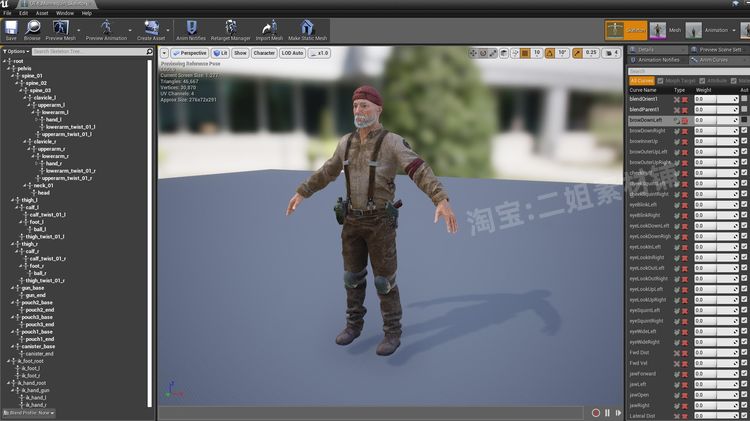This screenshot has width=750, height=421.
Task: Step forward one frame in playback
Action: coord(618,412)
